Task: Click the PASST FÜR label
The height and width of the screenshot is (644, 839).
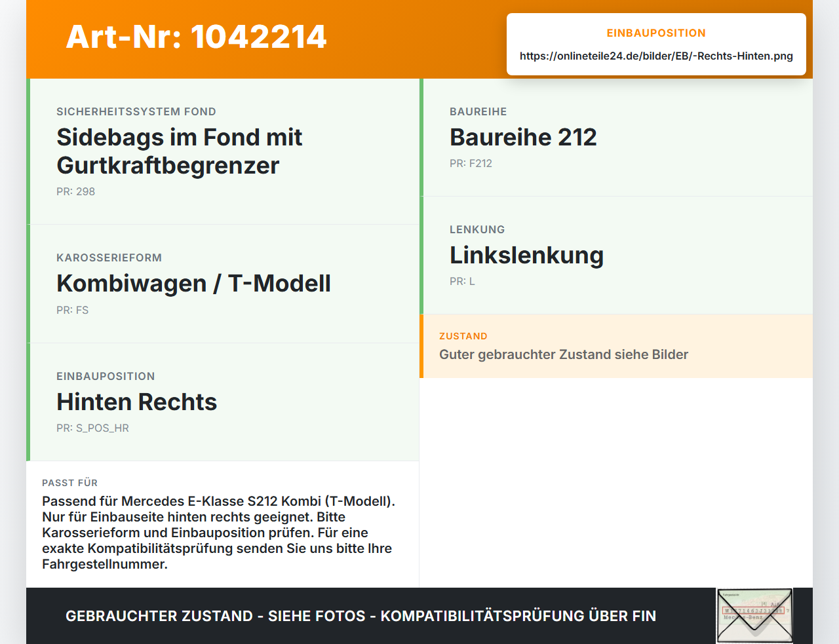Action: point(69,483)
